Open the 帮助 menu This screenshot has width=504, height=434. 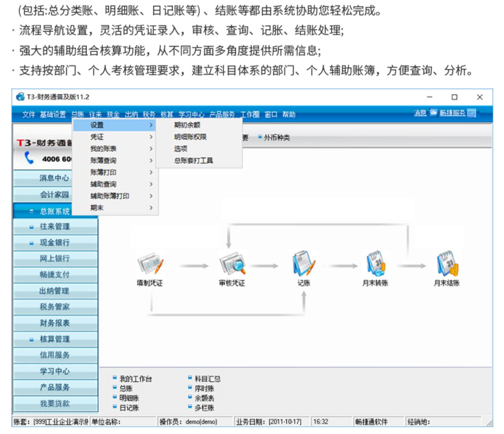point(289,115)
